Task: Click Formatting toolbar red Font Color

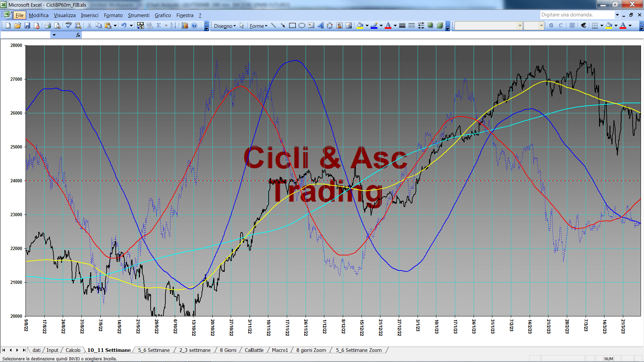Action: tap(623, 25)
